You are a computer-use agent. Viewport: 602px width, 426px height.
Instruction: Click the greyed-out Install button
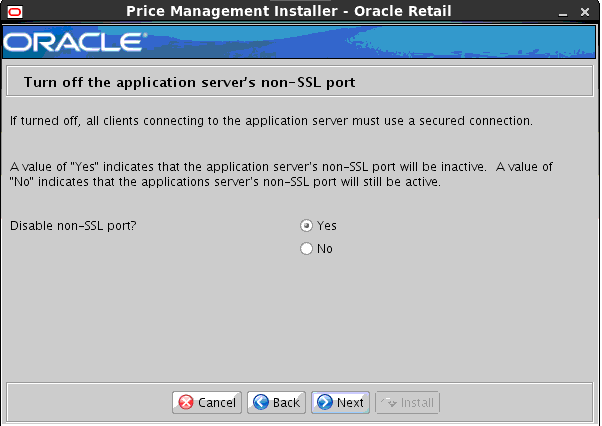point(407,403)
